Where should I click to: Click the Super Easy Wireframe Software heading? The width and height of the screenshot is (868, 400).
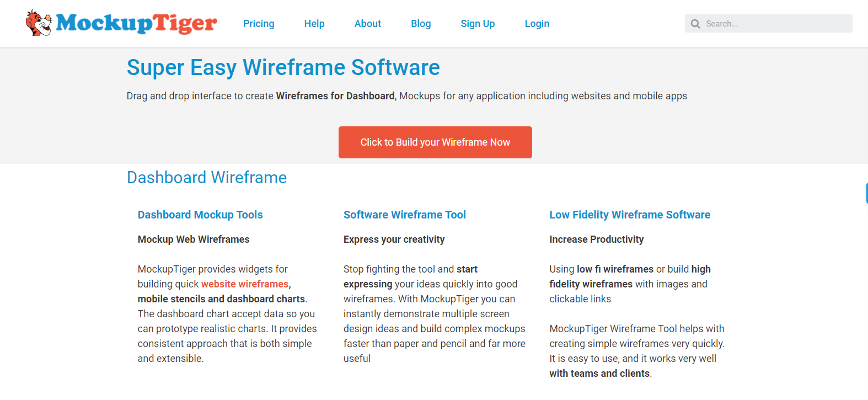(x=283, y=67)
